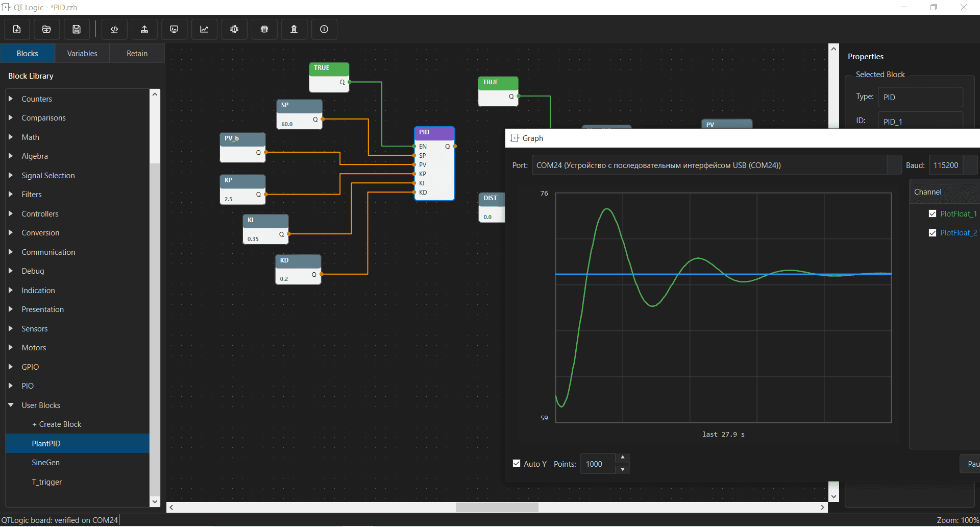Toggle the PlotFloat_2 channel checkbox
Image resolution: width=980 pixels, height=527 pixels.
[933, 233]
